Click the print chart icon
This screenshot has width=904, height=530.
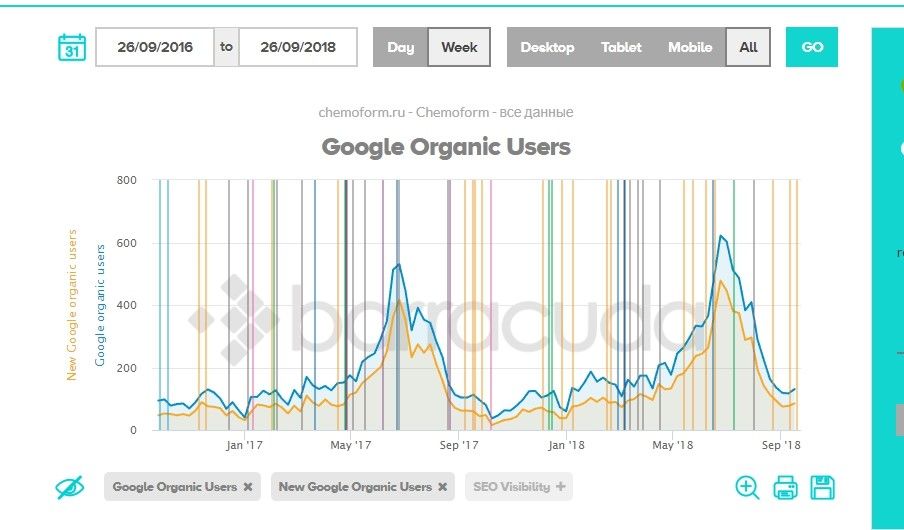tap(786, 487)
